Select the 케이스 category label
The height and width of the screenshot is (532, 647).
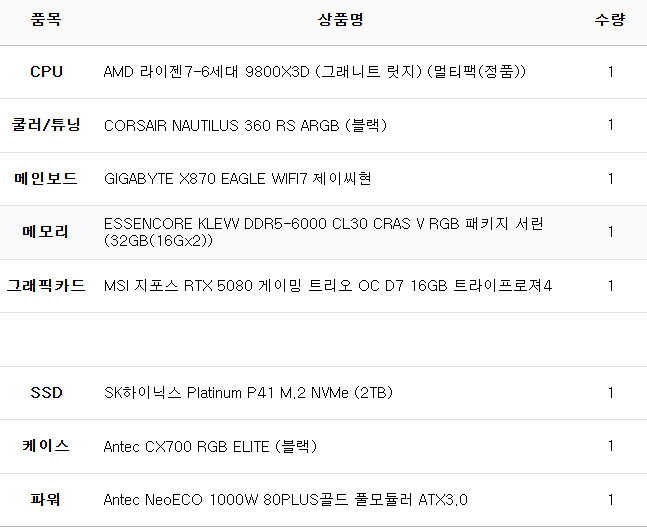pos(46,446)
